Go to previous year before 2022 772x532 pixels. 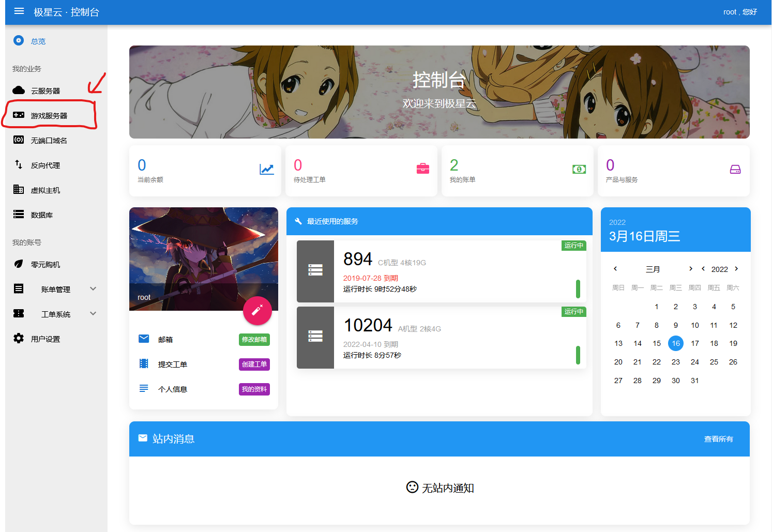(x=703, y=268)
